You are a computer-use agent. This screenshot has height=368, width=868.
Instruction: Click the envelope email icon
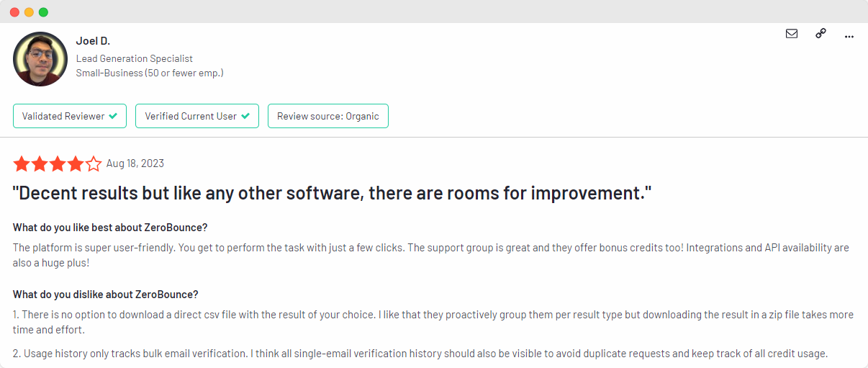pos(792,33)
